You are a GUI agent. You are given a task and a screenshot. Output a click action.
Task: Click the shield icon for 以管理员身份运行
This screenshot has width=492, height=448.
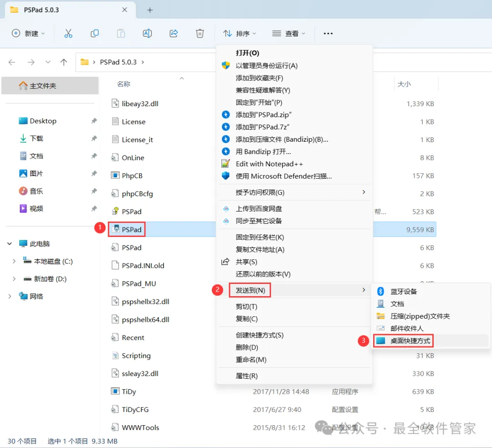(x=225, y=65)
